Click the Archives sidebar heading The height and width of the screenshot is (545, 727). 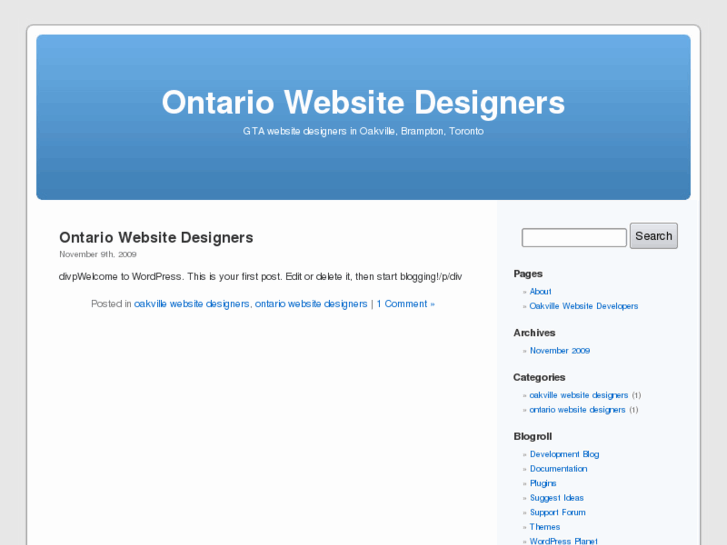click(534, 333)
